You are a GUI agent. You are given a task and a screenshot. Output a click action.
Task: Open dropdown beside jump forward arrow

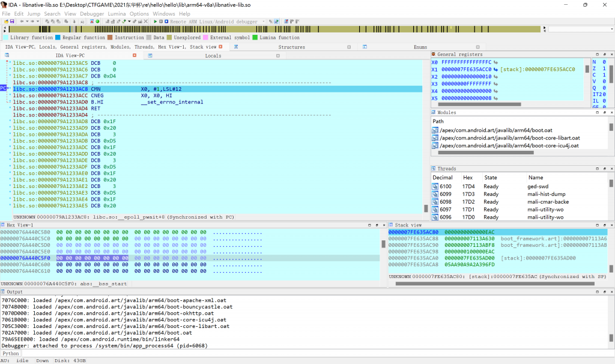tap(38, 22)
